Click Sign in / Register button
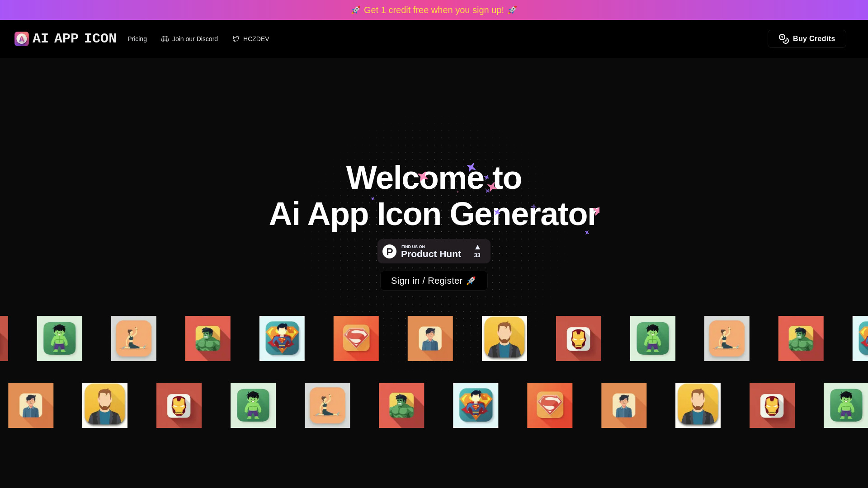Viewport: 868px width, 488px height. point(434,281)
